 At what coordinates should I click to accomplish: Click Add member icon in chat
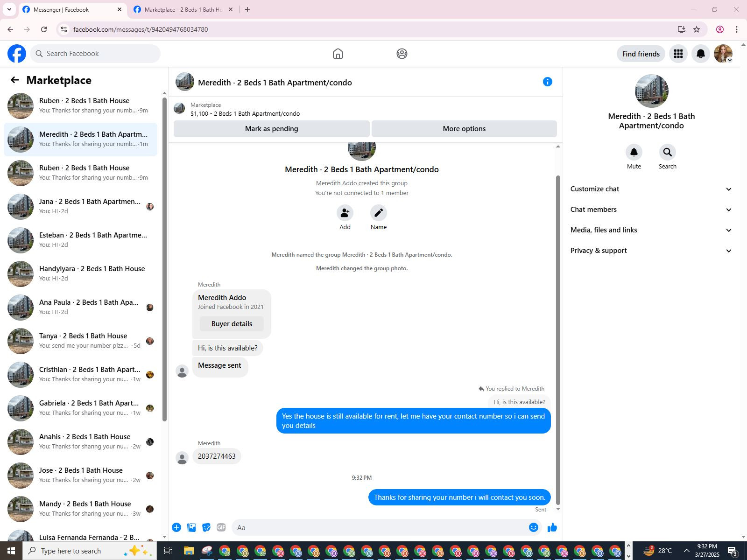click(x=345, y=213)
